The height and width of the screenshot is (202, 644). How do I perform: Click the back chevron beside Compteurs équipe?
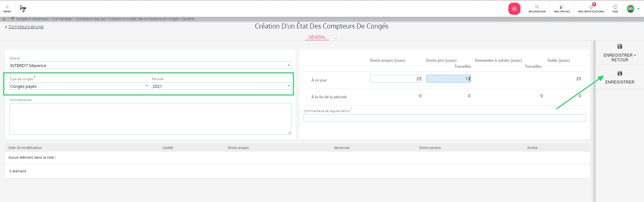6,27
